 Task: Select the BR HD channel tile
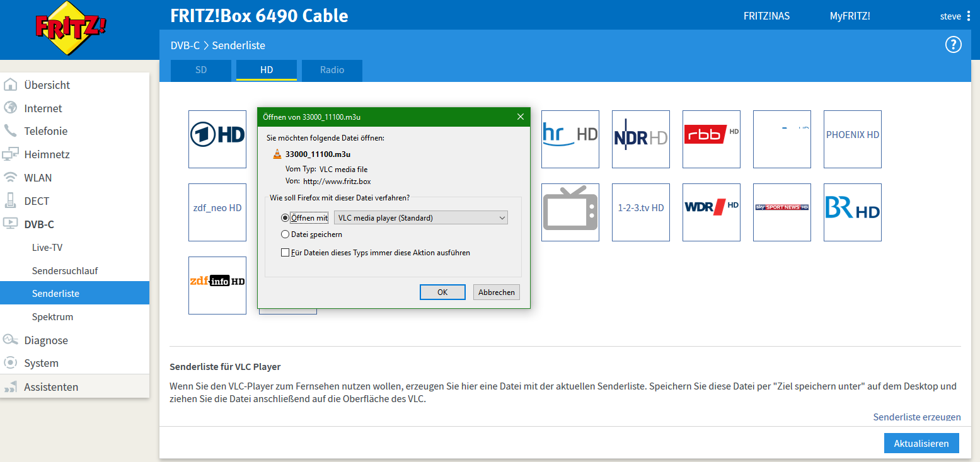click(x=853, y=212)
